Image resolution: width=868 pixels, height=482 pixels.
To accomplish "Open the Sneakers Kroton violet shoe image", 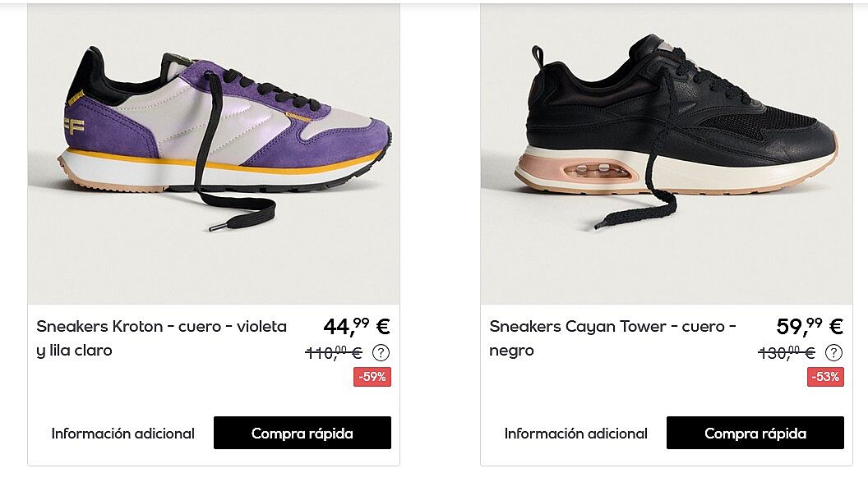I will coord(214,154).
